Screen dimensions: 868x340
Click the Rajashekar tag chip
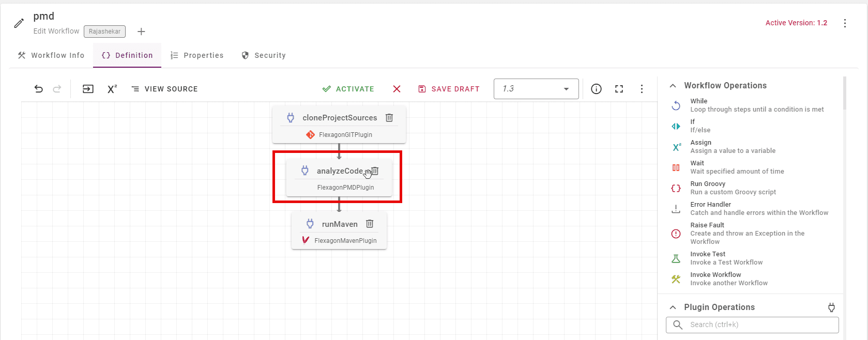tap(104, 32)
